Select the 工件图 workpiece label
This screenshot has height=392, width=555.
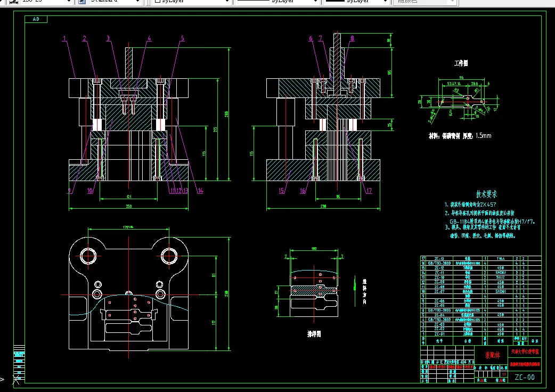coord(461,63)
